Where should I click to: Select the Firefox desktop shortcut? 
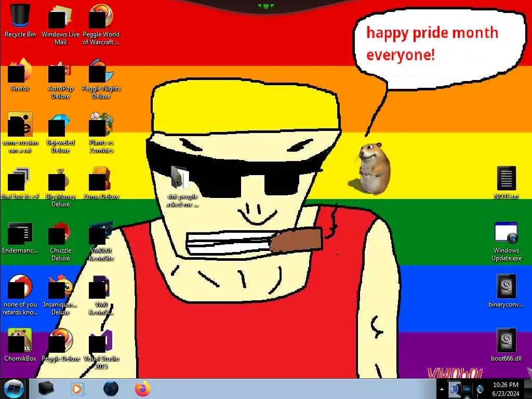coord(20,75)
